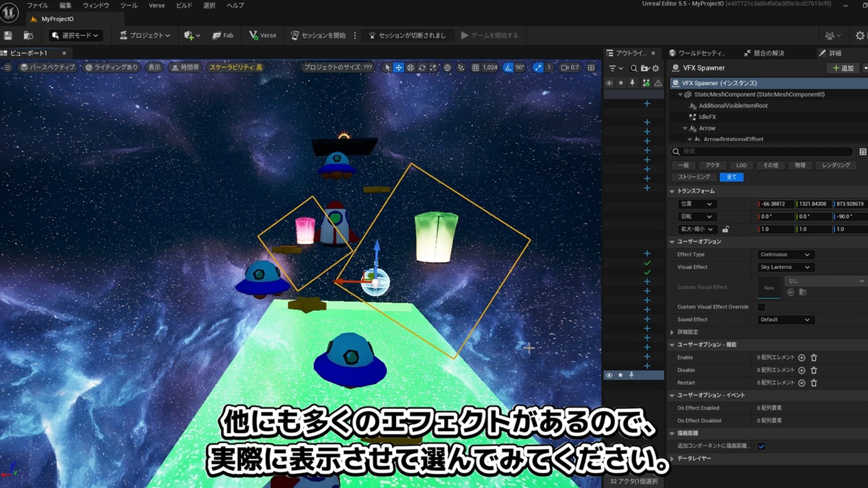Screen dimensions: 868x488
Task: Click the location X value -66.38812 field
Action: (x=775, y=204)
